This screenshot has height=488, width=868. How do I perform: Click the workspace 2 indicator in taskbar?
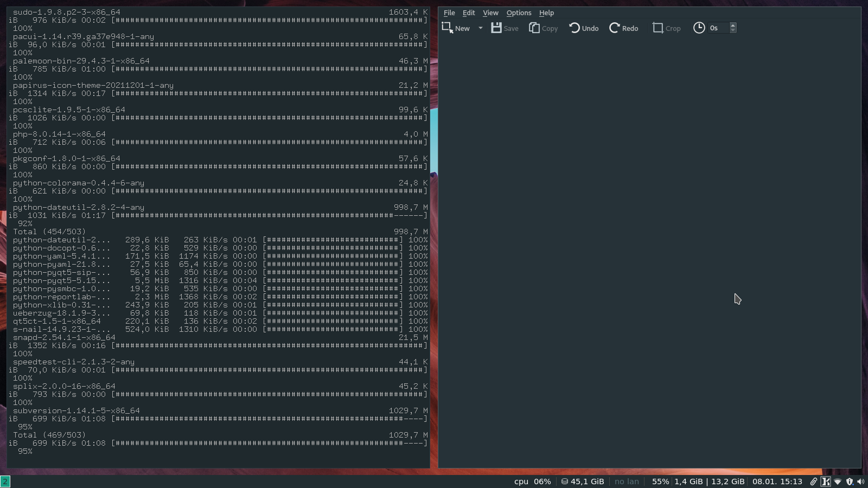coord(5,481)
